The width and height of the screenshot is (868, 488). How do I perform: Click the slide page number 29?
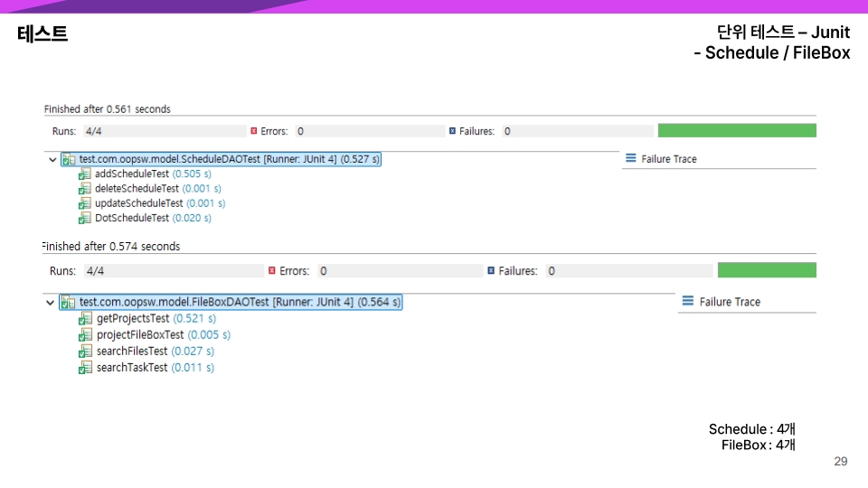click(840, 461)
